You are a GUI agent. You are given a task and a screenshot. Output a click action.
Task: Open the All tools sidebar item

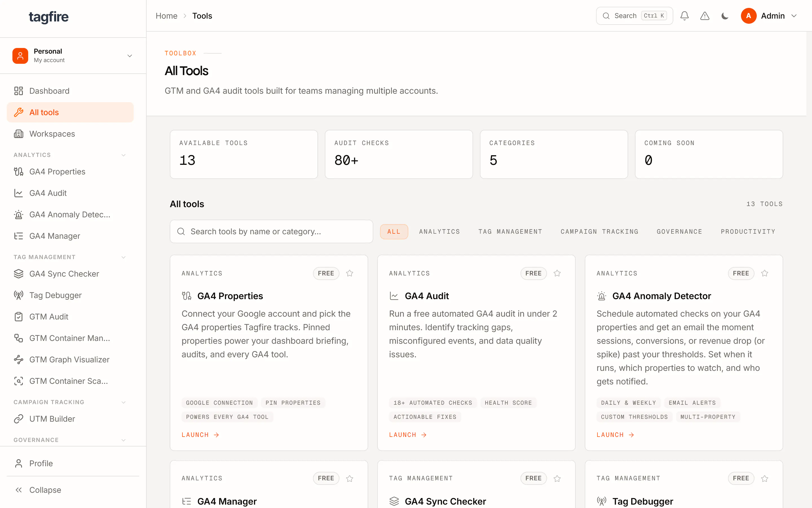(x=70, y=112)
